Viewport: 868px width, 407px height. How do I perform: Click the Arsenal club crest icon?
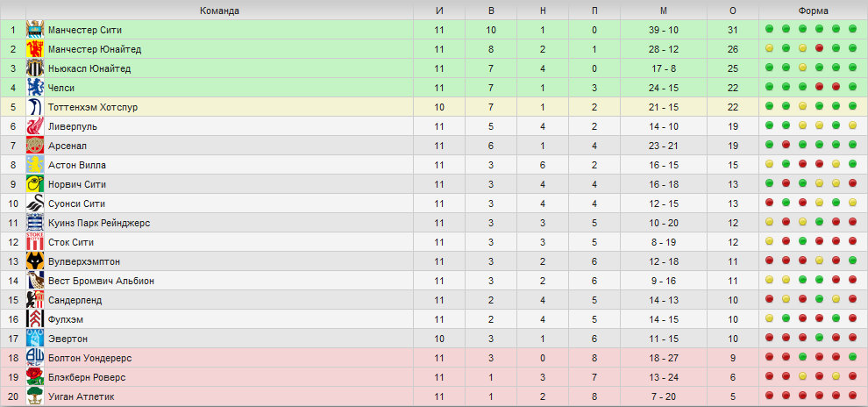pos(35,146)
